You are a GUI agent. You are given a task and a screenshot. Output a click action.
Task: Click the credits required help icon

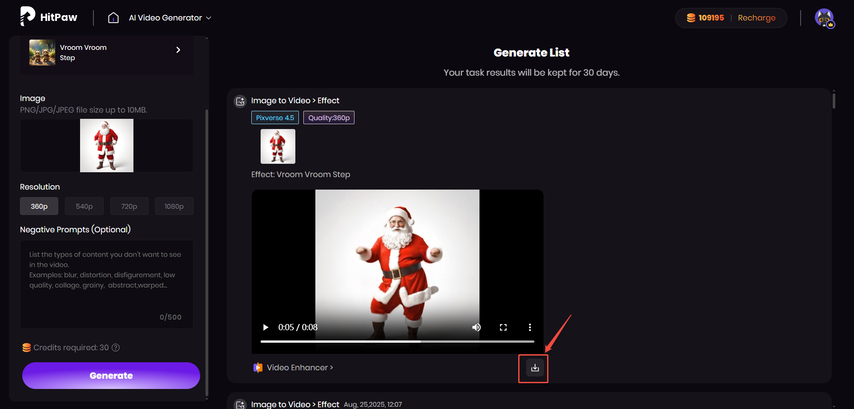point(115,347)
